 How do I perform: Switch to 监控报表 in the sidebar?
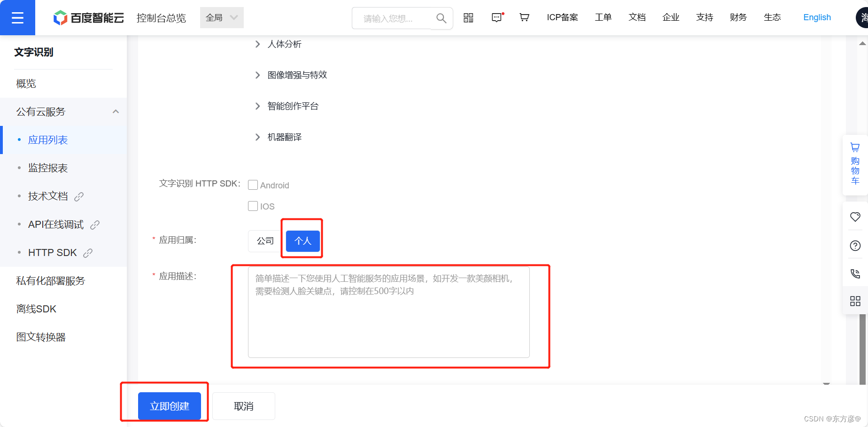coord(47,168)
